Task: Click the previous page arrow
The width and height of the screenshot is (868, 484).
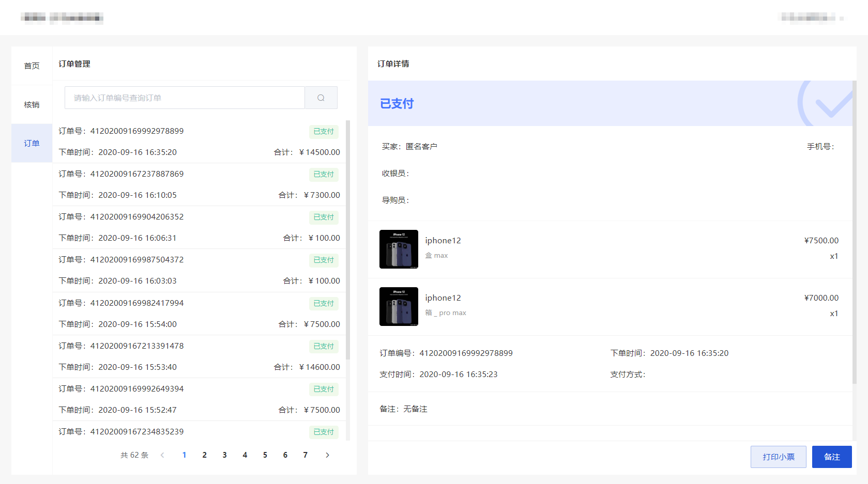Action: point(162,455)
